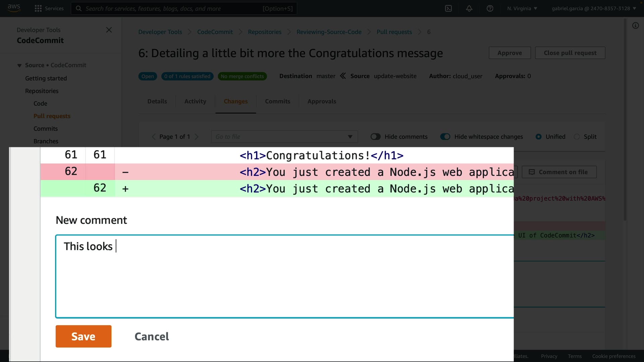644x362 pixels.
Task: Open the AWS CloudShell icon
Action: pyautogui.click(x=448, y=8)
